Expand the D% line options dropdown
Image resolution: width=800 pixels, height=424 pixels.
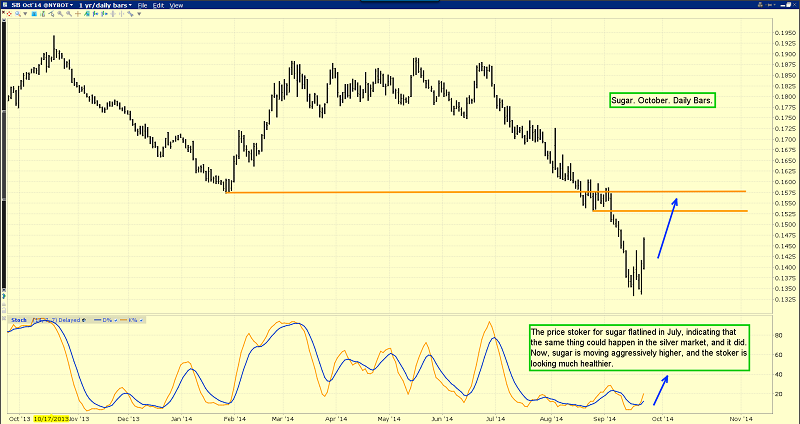pyautogui.click(x=106, y=320)
